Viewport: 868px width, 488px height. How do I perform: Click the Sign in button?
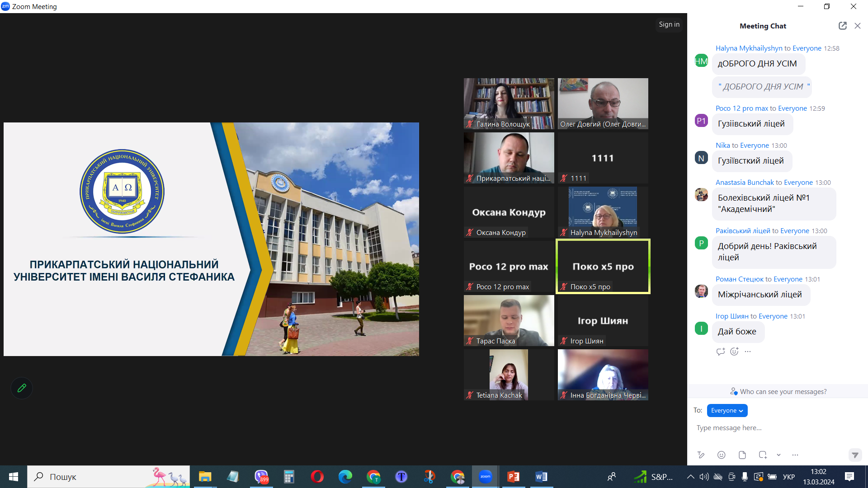pyautogui.click(x=669, y=24)
